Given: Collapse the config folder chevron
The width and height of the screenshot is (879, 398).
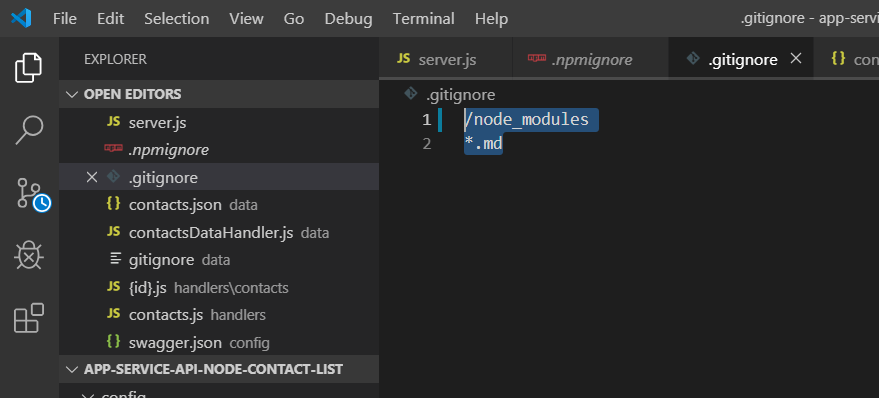Looking at the screenshot, I should coord(87,396).
